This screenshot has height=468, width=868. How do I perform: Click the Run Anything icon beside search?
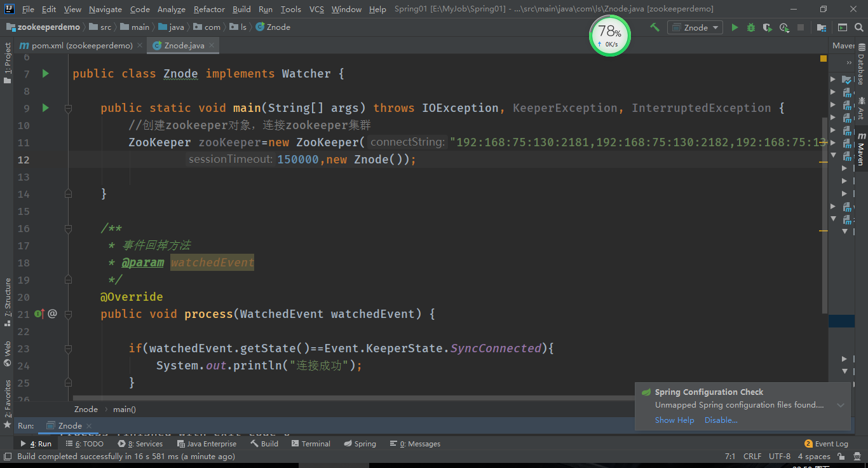[843, 27]
